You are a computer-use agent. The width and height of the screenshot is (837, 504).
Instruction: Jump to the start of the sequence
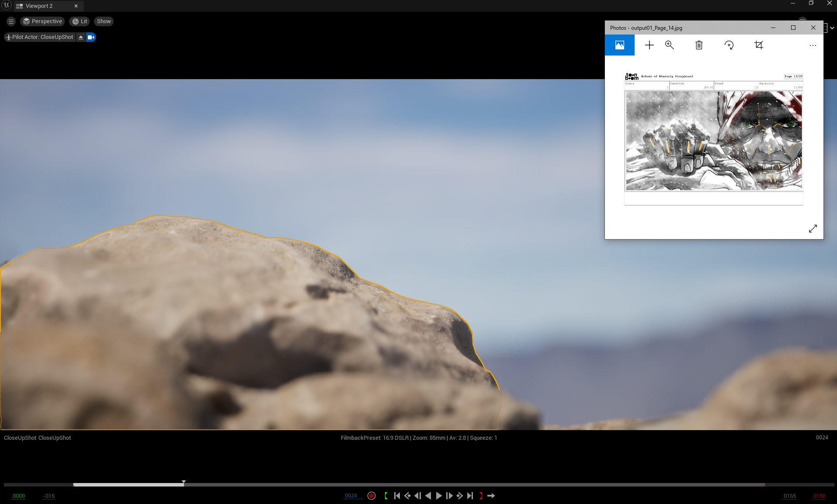pyautogui.click(x=397, y=496)
